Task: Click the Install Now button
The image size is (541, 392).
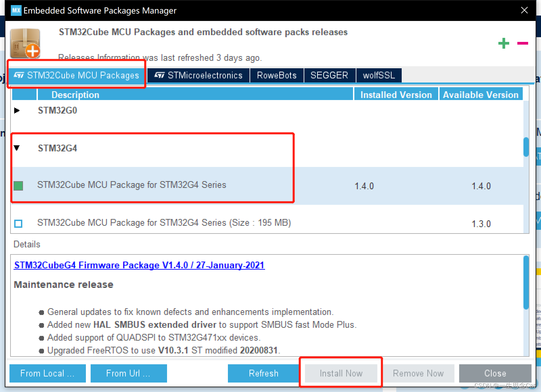Action: coord(341,373)
